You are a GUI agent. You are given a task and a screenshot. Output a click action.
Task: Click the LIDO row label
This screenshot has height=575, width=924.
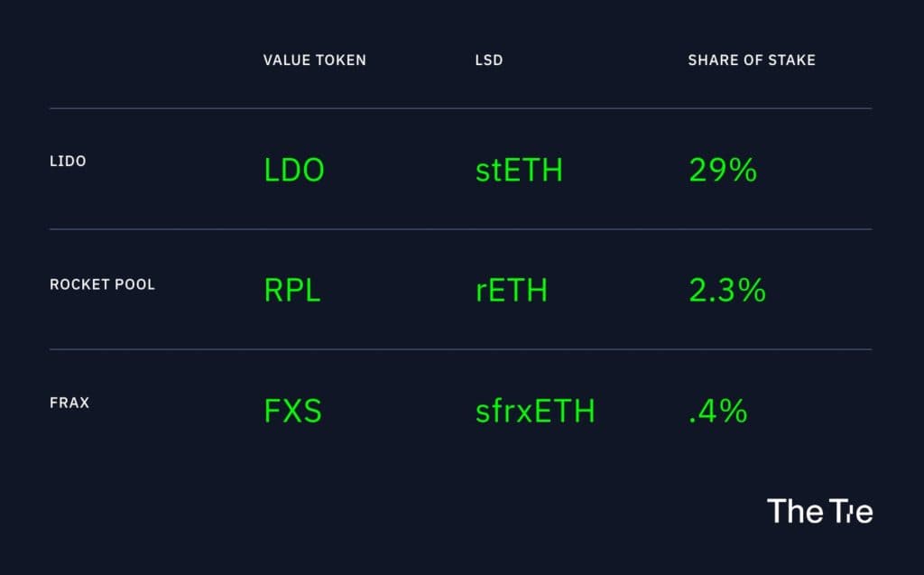pyautogui.click(x=68, y=161)
